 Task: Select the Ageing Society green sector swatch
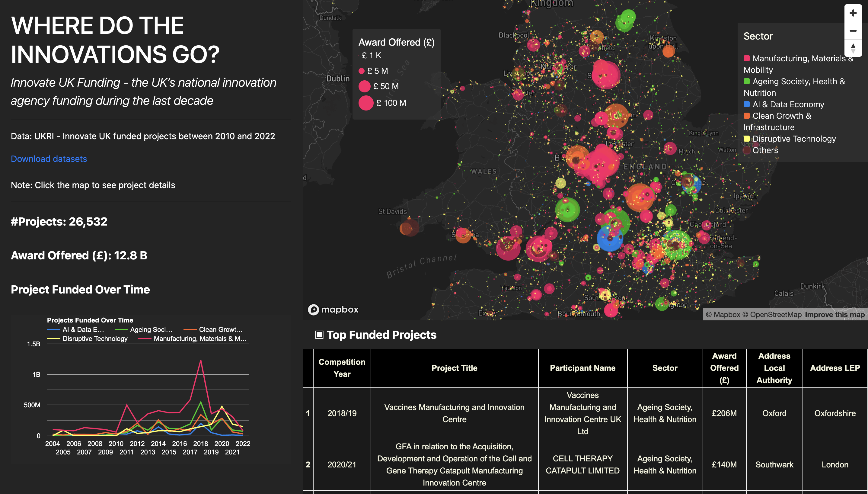coord(746,82)
